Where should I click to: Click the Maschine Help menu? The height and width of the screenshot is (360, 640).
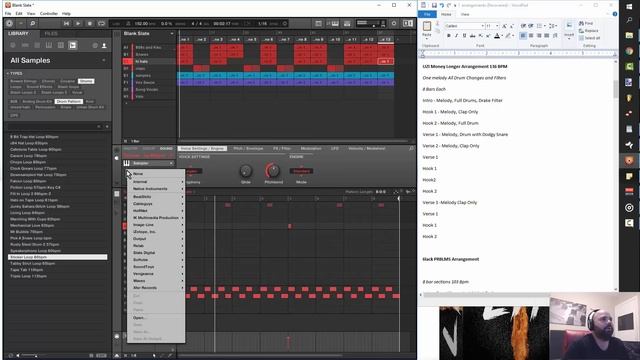[66, 13]
